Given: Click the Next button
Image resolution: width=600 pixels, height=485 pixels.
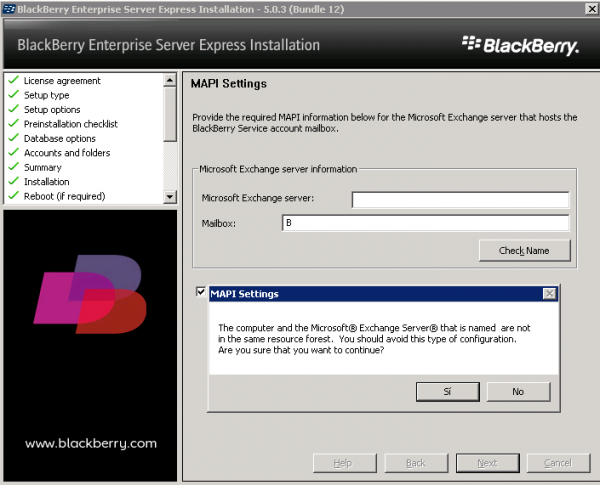Looking at the screenshot, I should pos(488,463).
